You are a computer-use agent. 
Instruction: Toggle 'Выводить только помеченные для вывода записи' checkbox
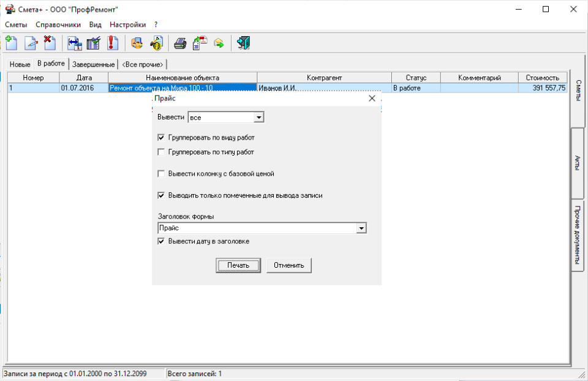(161, 195)
